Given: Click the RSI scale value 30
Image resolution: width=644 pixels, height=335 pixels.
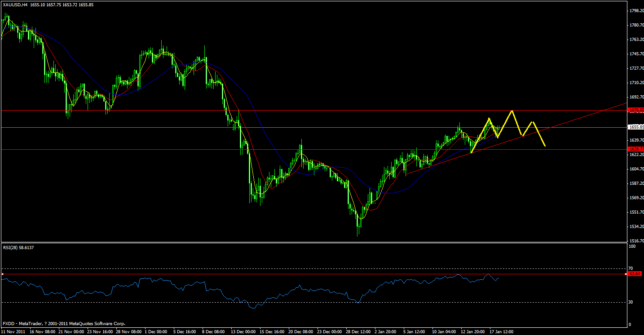Looking at the screenshot, I should point(631,302).
